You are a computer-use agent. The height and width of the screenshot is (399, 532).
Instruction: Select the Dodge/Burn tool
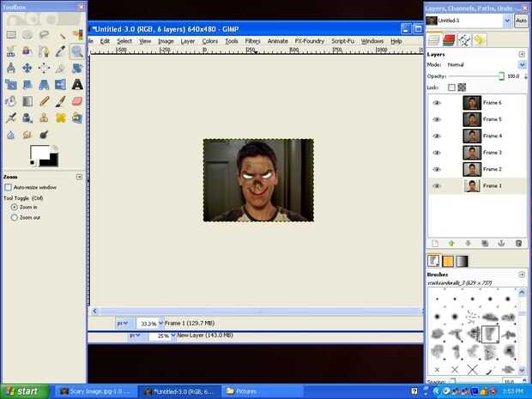pyautogui.click(x=44, y=135)
